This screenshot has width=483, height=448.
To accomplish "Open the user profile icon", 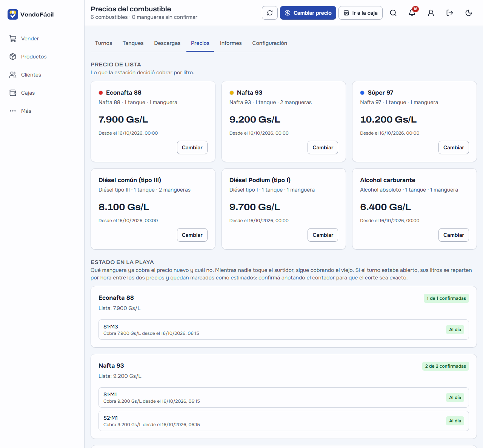I will coord(431,13).
